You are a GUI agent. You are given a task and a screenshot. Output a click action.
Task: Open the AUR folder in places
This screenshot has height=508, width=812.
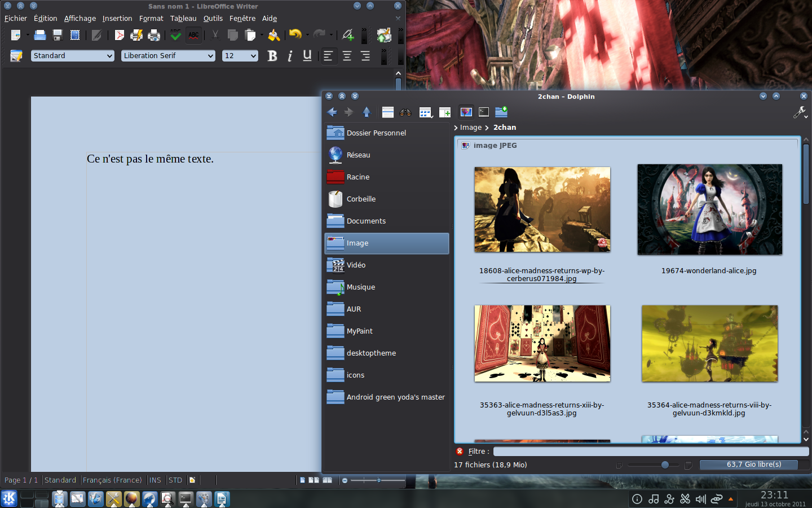point(387,309)
